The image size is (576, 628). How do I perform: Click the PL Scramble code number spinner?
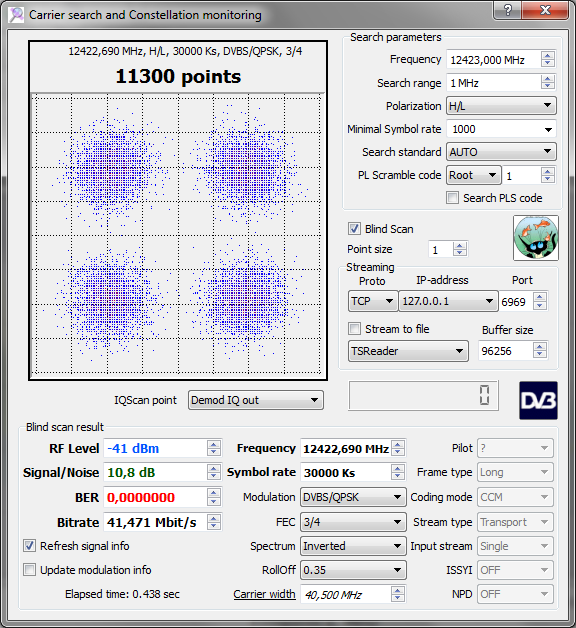tap(548, 175)
